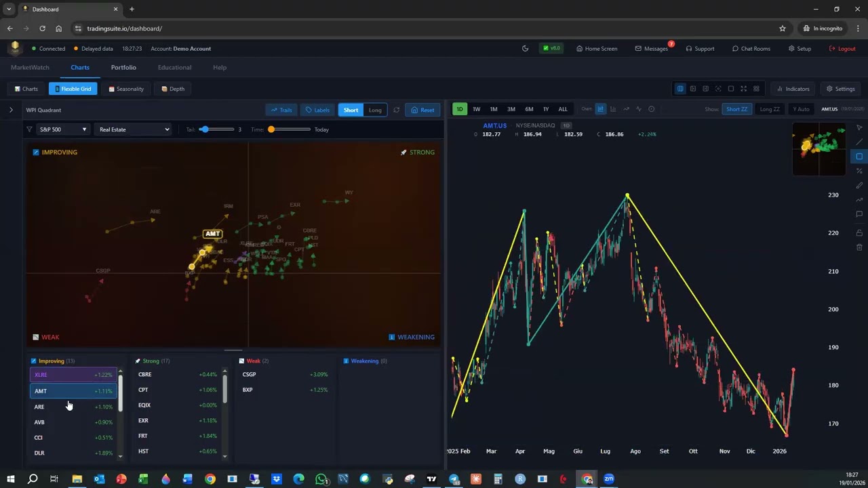Select the cursor pointer drawing tool
868x488 pixels.
[859, 127]
